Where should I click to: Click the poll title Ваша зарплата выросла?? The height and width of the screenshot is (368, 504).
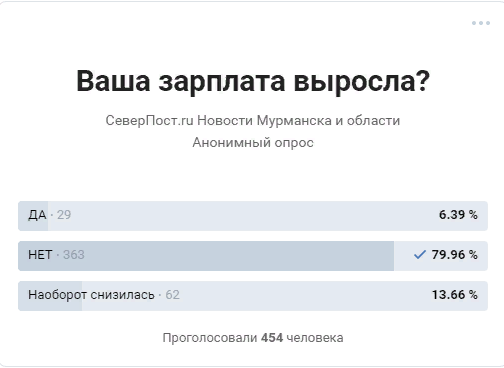pyautogui.click(x=253, y=81)
